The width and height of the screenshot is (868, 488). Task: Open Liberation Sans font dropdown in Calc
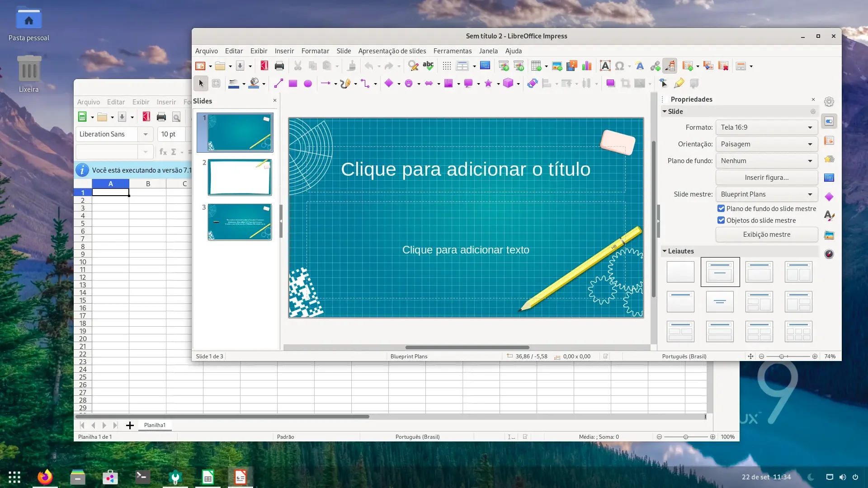145,134
